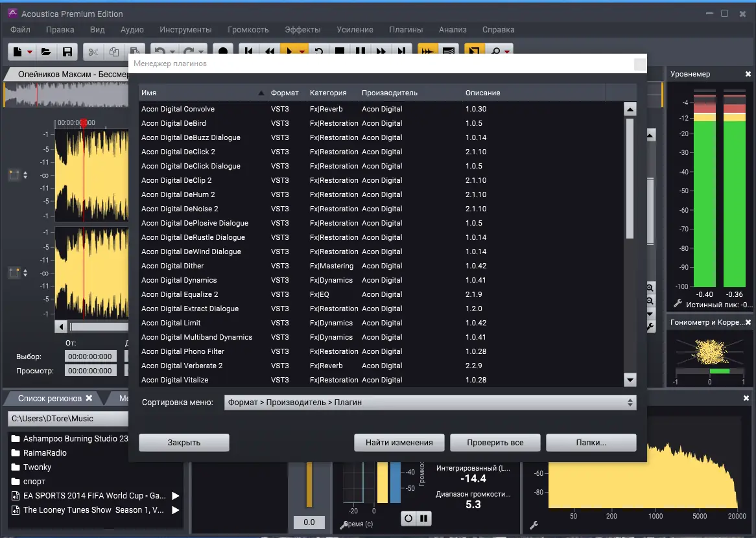
Task: Open the zoom tool dropdown arrow
Action: [507, 52]
